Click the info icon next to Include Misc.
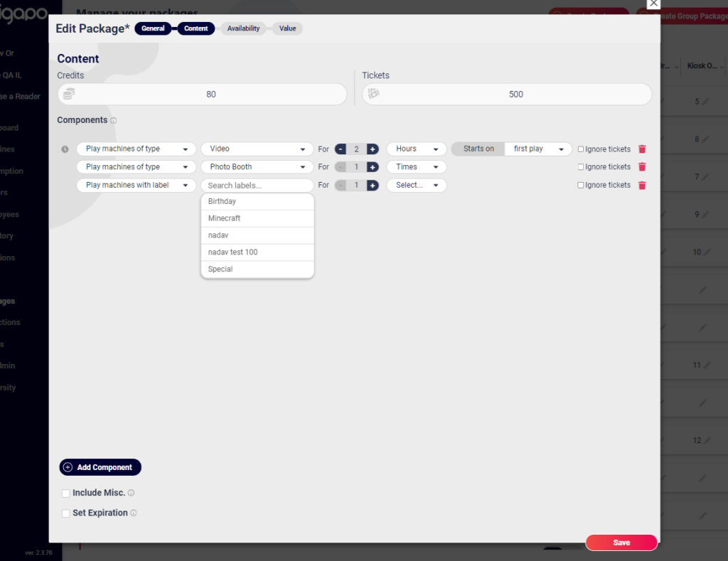This screenshot has width=728, height=561. pos(131,493)
